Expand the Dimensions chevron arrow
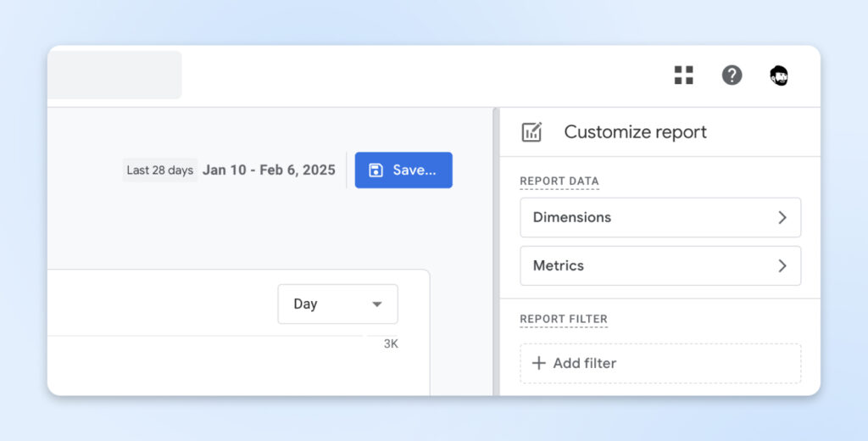The image size is (868, 441). 782,218
